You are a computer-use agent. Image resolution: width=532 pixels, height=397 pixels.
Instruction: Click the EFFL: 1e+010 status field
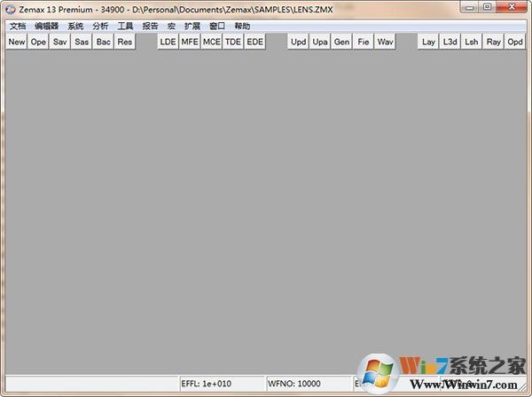[x=222, y=384]
